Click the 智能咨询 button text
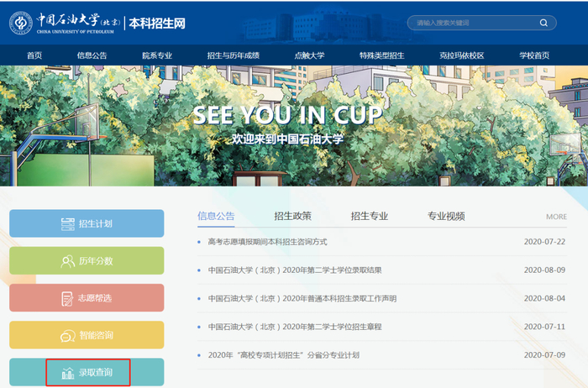 coord(97,335)
